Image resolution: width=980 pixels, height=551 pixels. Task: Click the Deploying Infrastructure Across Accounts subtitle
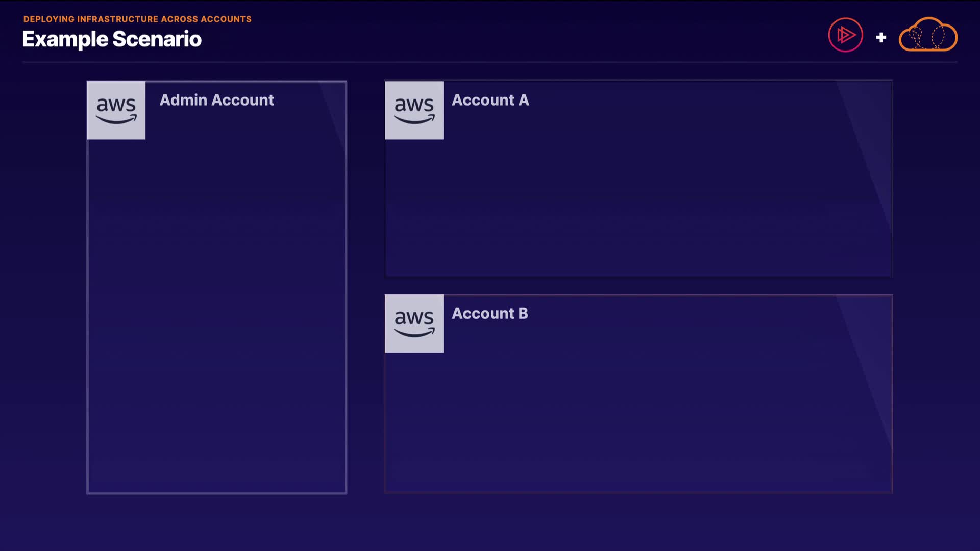coord(137,19)
